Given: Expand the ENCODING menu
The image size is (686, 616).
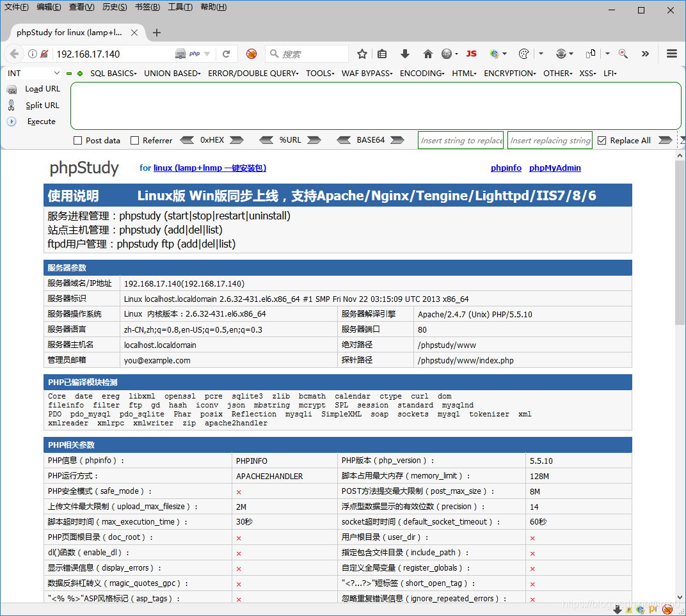Looking at the screenshot, I should tap(422, 74).
